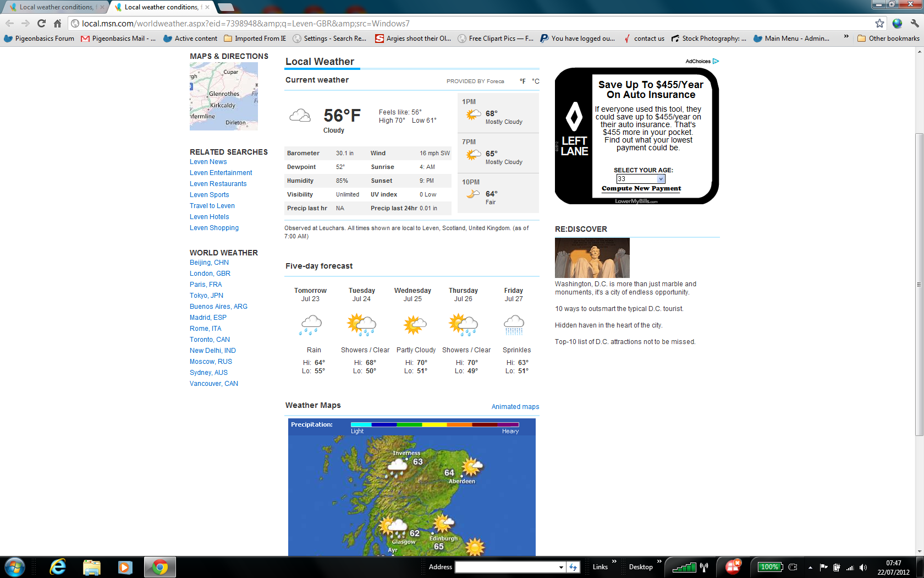Open the Other bookmarks folder
This screenshot has width=924, height=578.
(888, 39)
